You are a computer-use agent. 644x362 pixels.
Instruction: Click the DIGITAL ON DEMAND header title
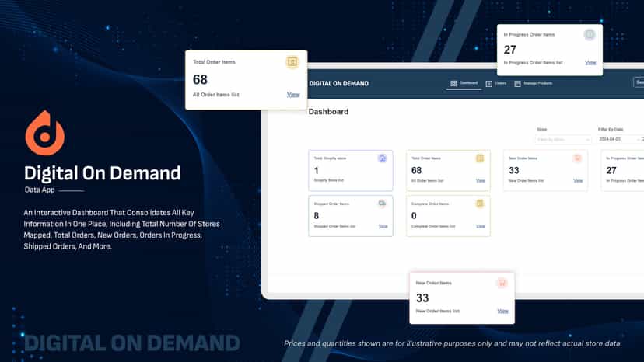339,84
